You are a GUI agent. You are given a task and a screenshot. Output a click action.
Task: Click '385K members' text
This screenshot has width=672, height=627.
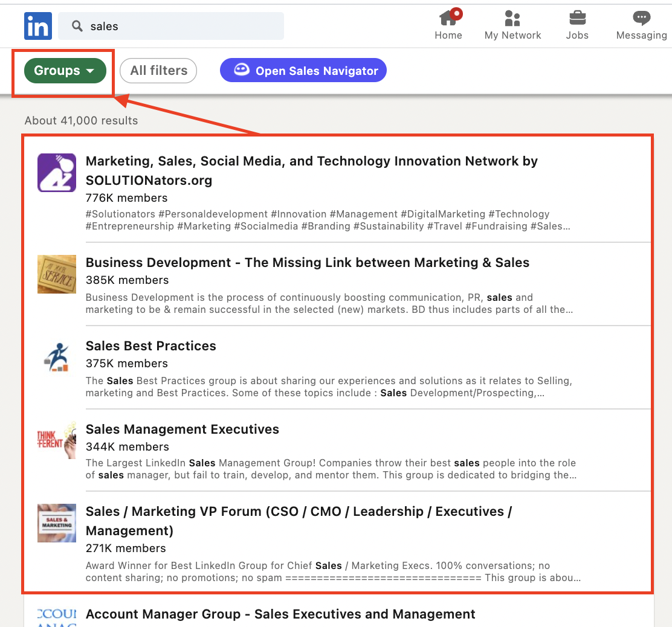pyautogui.click(x=128, y=280)
